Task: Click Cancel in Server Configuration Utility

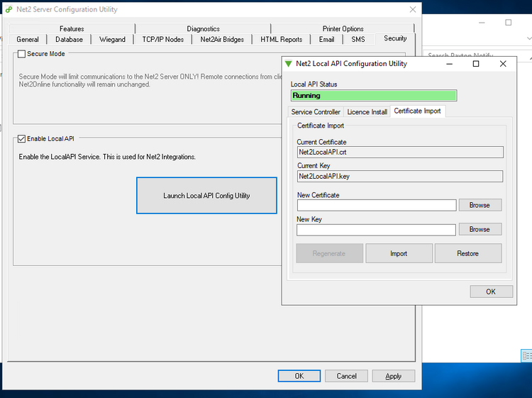Action: coord(346,376)
